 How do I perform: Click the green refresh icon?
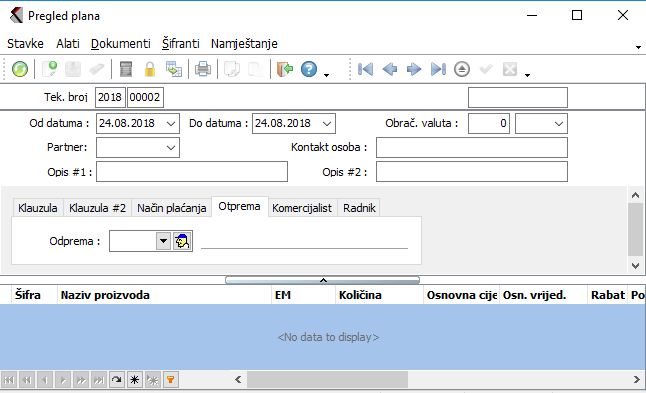click(x=20, y=69)
